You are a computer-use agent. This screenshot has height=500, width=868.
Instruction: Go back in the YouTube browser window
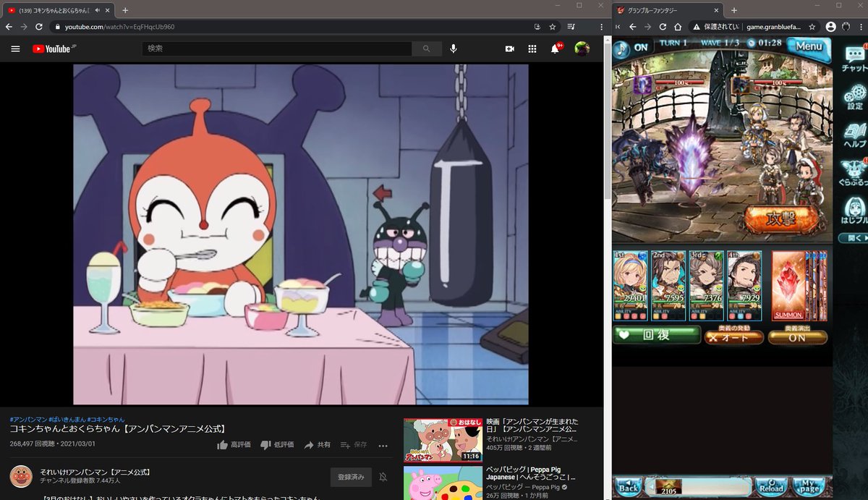click(9, 27)
